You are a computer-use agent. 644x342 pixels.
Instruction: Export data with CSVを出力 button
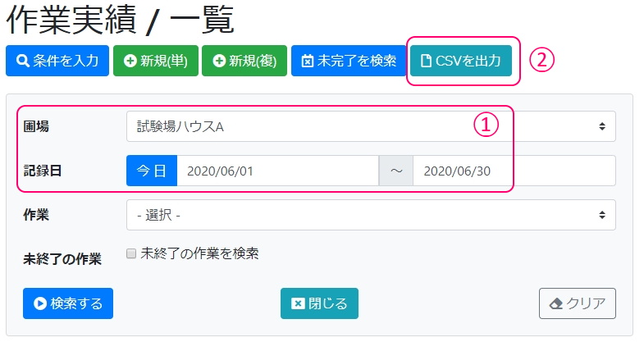point(461,61)
